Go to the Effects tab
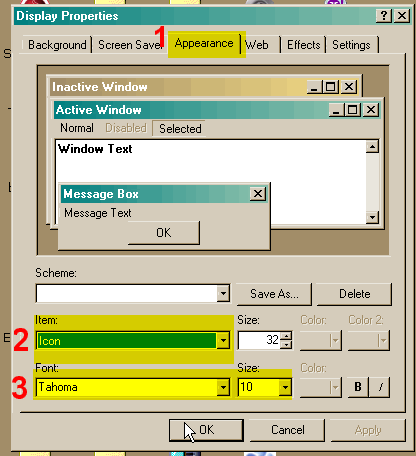 [303, 45]
